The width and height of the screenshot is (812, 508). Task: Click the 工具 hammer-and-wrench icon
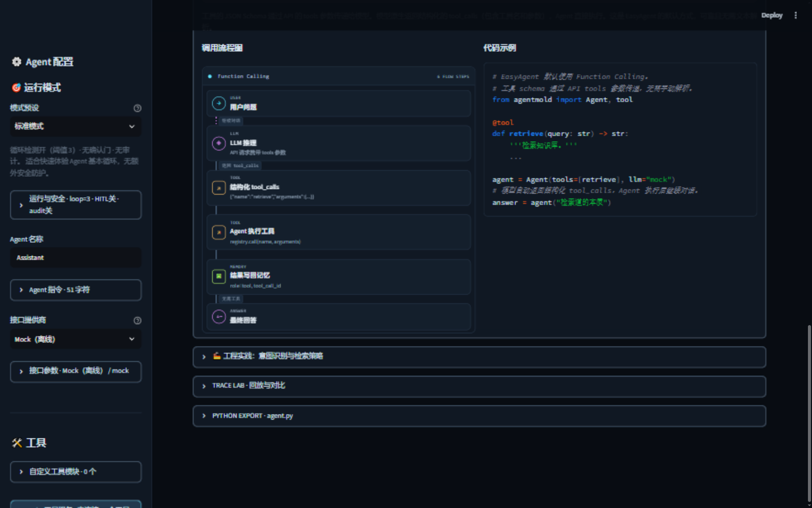[x=17, y=443]
